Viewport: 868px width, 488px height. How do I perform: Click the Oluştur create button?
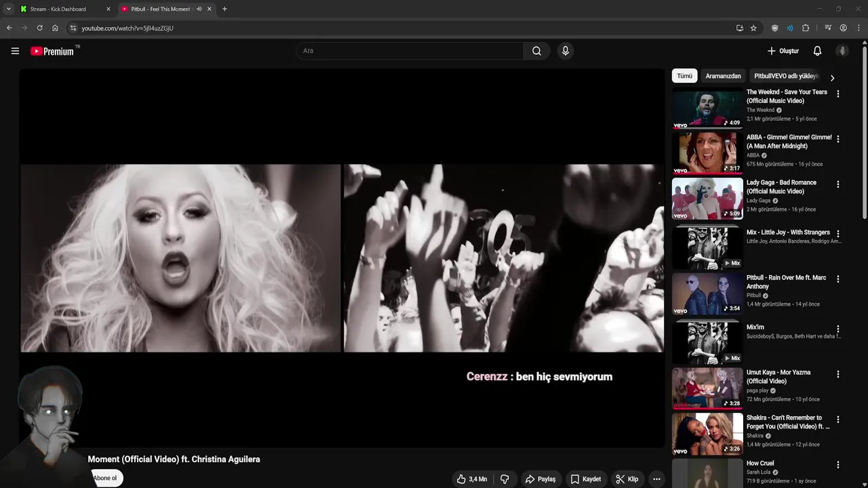click(x=783, y=51)
